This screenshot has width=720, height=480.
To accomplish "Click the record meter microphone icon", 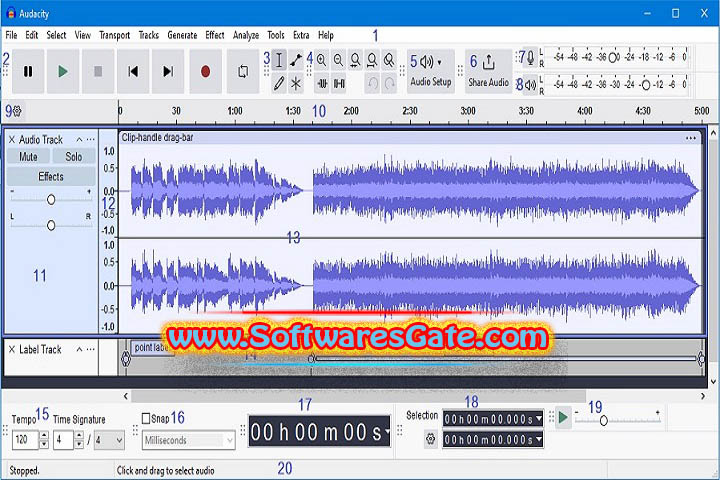I will pos(530,58).
